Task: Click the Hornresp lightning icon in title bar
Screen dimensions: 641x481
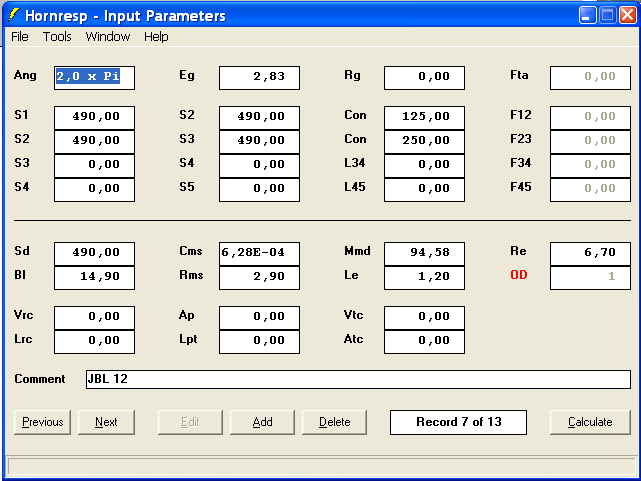Action: 14,15
